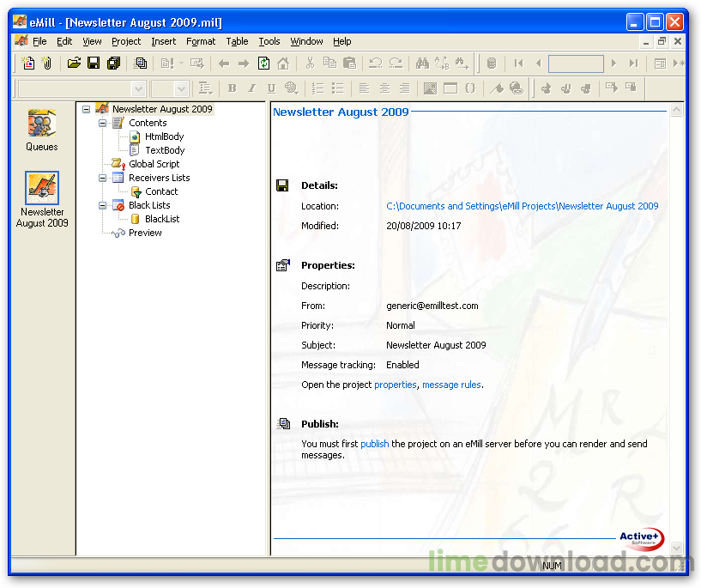Click the Undo toolbar icon
701x588 pixels.
[376, 64]
